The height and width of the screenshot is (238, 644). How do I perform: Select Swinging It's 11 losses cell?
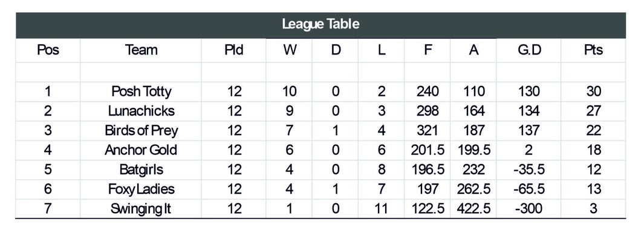(x=381, y=209)
